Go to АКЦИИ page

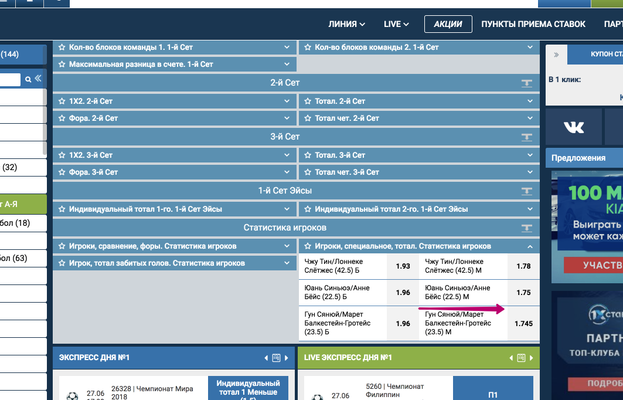447,24
